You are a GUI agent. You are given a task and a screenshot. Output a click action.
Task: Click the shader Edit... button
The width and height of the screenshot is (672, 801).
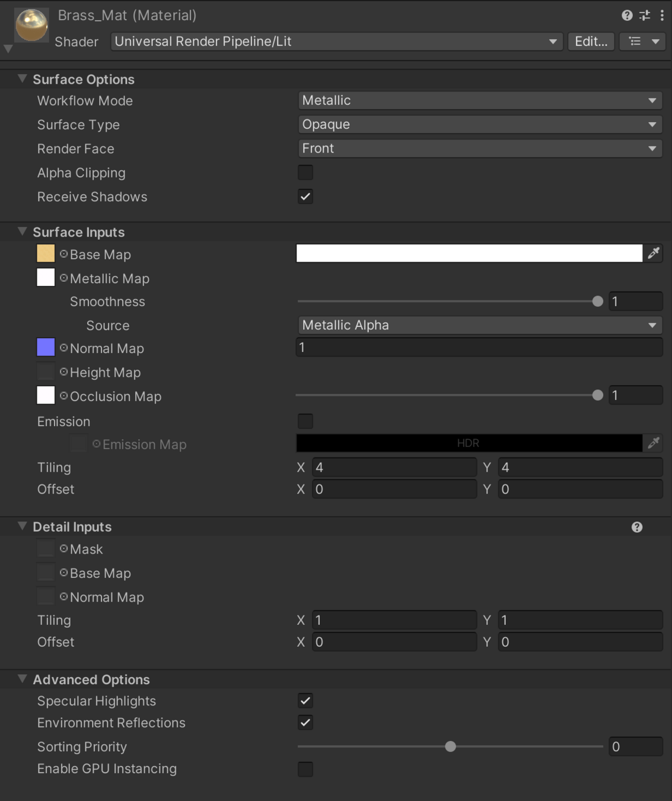(591, 42)
